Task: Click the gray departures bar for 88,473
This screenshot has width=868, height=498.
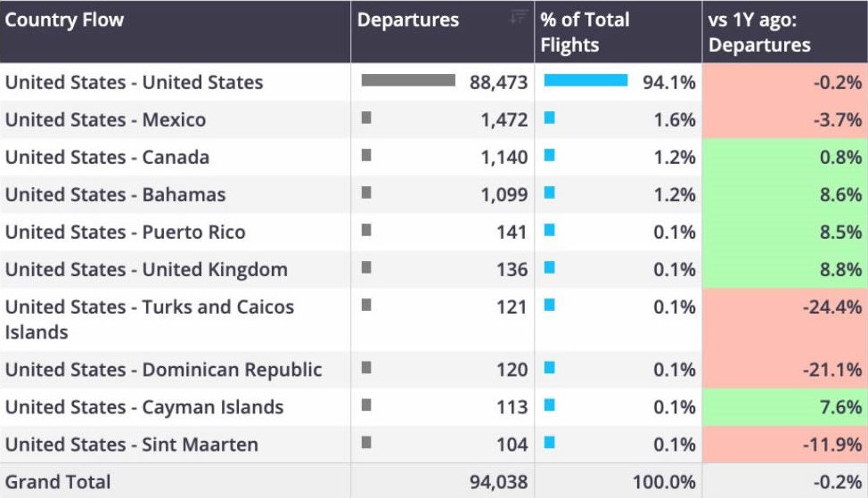Action: [408, 81]
